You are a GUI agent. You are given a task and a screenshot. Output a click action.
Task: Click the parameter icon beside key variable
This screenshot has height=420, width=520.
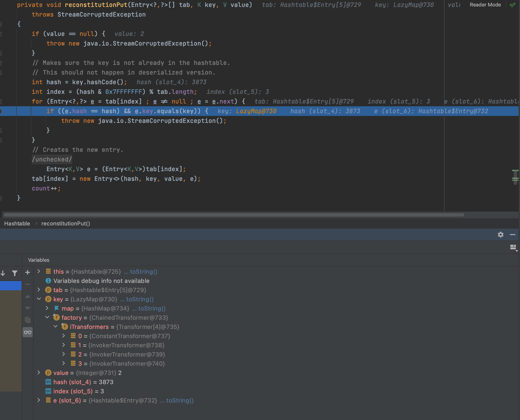tap(48, 299)
